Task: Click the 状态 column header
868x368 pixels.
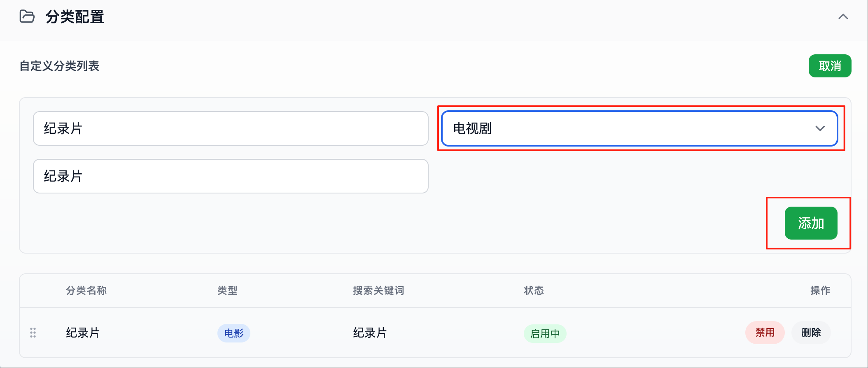Action: click(x=534, y=291)
